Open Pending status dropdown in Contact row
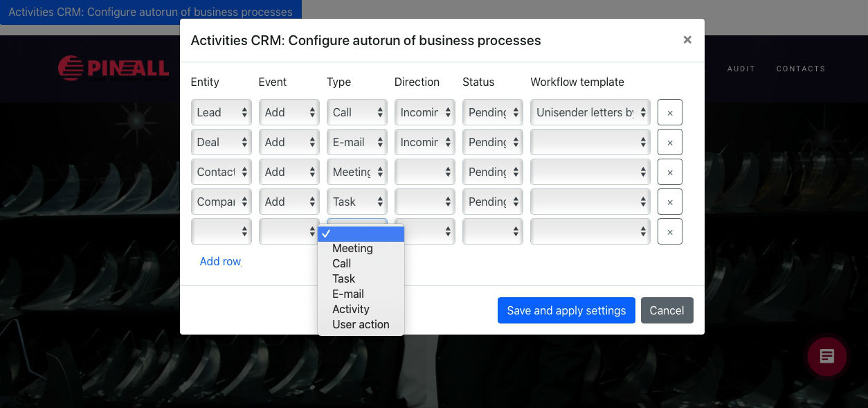This screenshot has height=408, width=868. coord(492,172)
